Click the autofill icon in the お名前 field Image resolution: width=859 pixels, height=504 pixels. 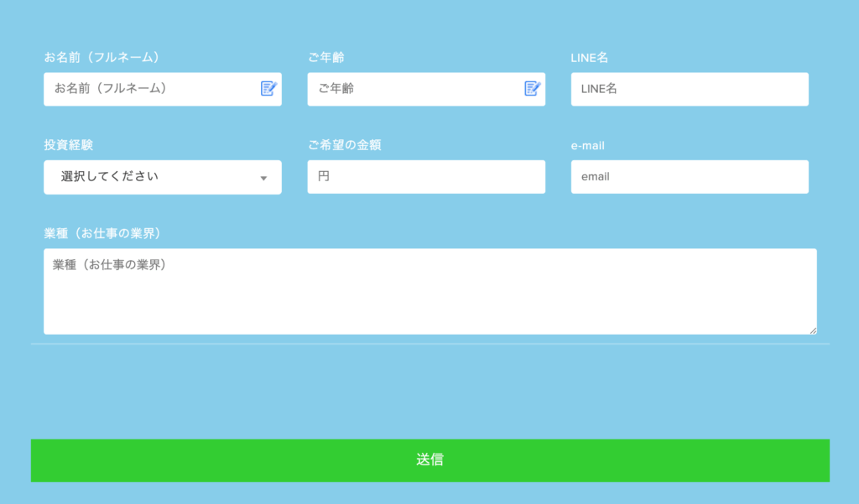point(268,88)
